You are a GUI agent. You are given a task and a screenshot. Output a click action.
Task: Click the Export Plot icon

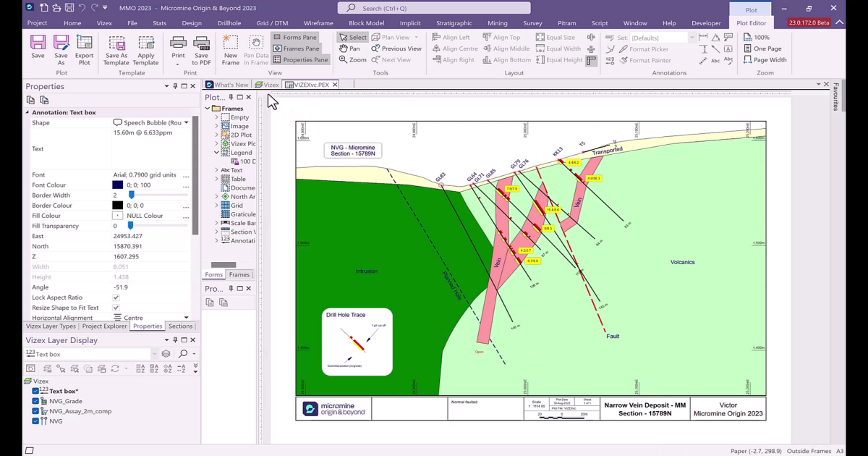[84, 43]
